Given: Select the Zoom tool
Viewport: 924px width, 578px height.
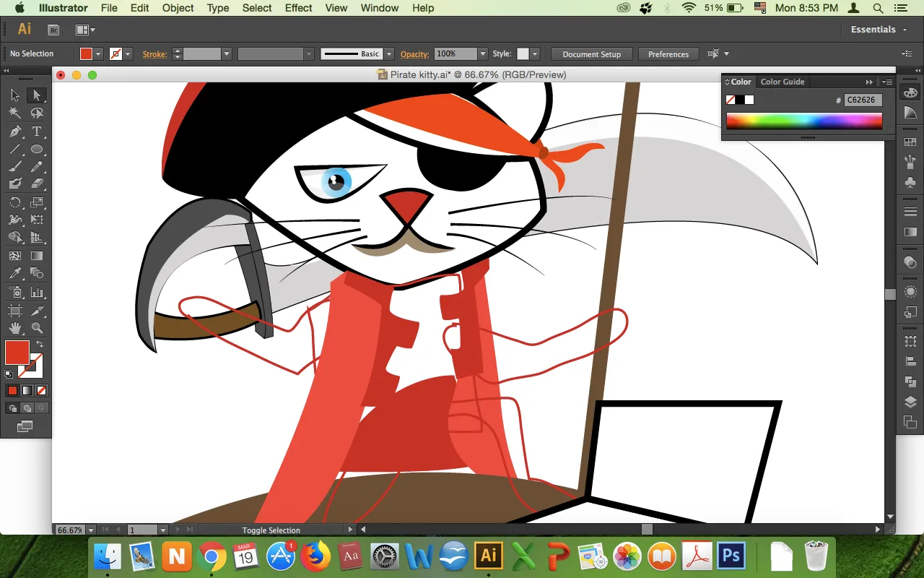Looking at the screenshot, I should pos(37,329).
